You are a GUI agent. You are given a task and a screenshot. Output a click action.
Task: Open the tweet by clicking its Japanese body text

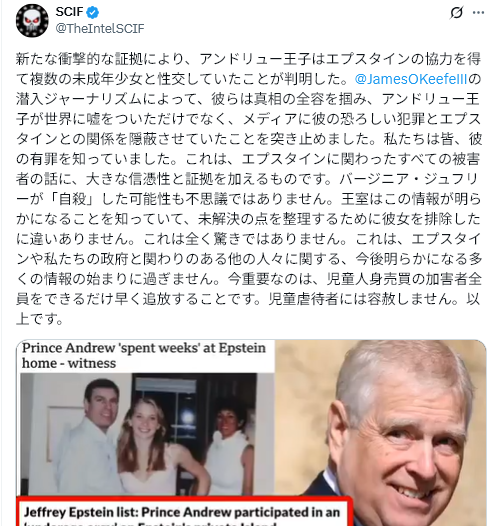coord(249,189)
